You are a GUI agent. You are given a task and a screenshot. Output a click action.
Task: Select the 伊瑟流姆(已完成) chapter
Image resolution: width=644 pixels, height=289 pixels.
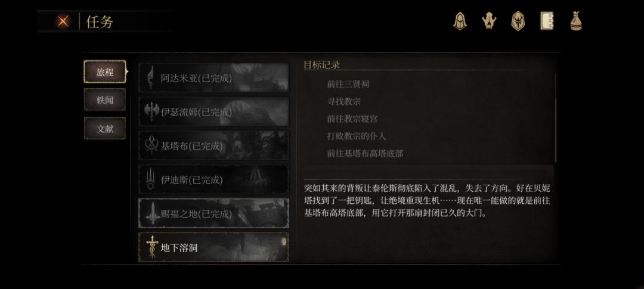(213, 111)
